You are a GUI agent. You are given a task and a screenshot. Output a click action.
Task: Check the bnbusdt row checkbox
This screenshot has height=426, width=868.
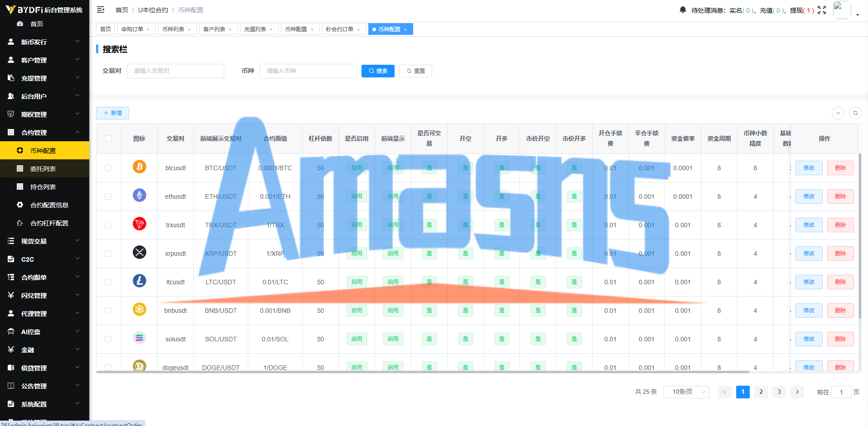tap(108, 311)
